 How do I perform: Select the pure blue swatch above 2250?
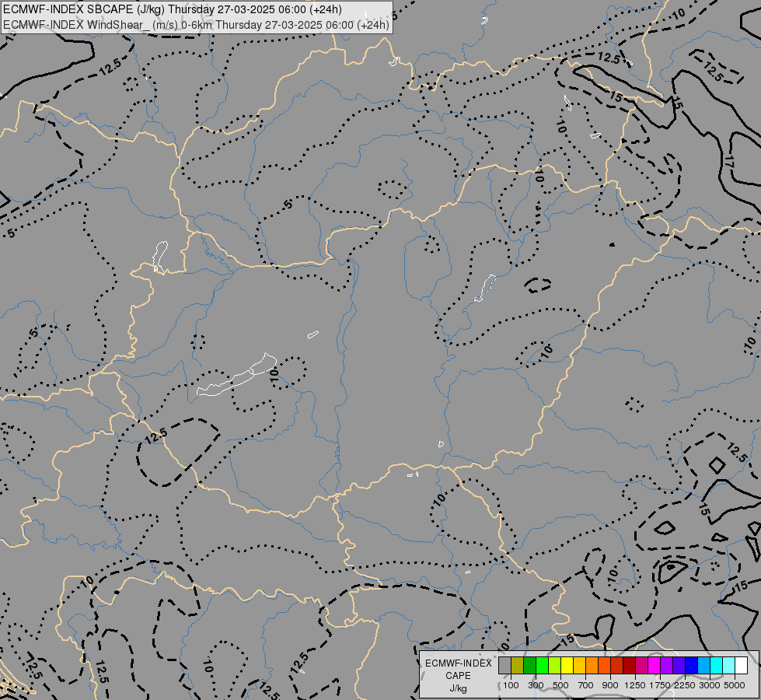tap(692, 666)
